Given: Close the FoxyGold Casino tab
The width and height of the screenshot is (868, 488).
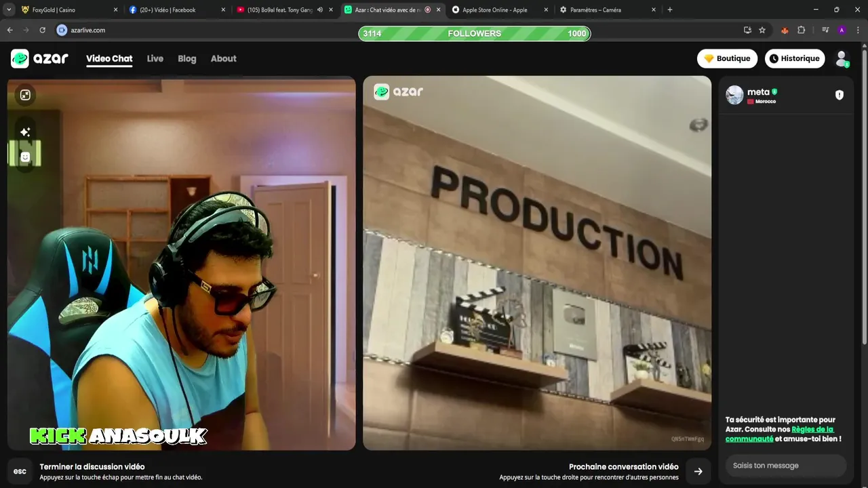Looking at the screenshot, I should [x=115, y=9].
